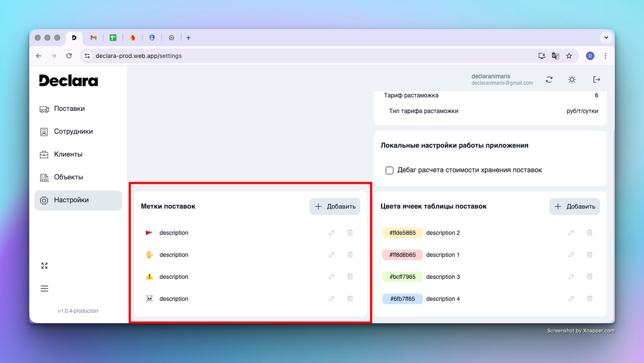Viewport: 644px width, 363px height.
Task: Switch to the gear icon browser tab
Action: [x=172, y=38]
